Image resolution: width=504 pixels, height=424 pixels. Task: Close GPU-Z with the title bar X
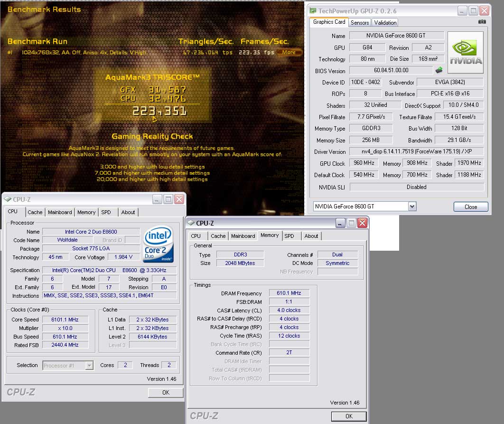click(484, 11)
